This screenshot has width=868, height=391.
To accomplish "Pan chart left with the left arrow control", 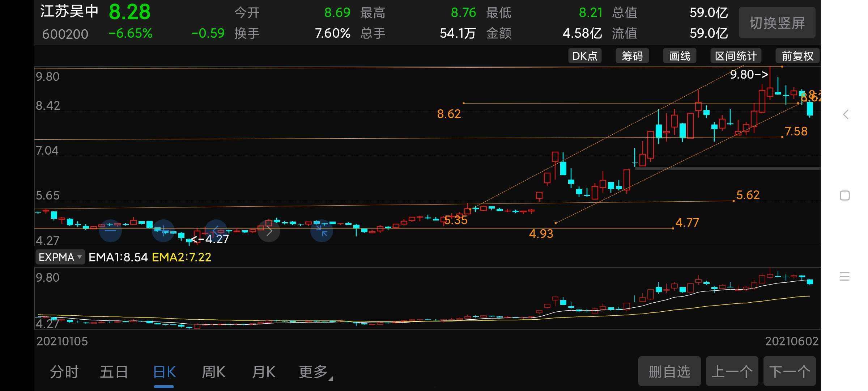I will click(216, 231).
